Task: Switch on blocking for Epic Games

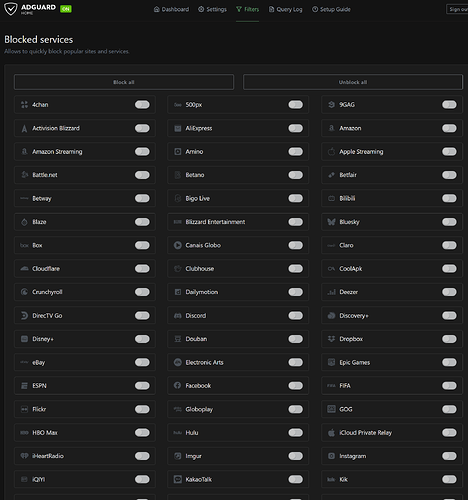Action: click(x=449, y=362)
